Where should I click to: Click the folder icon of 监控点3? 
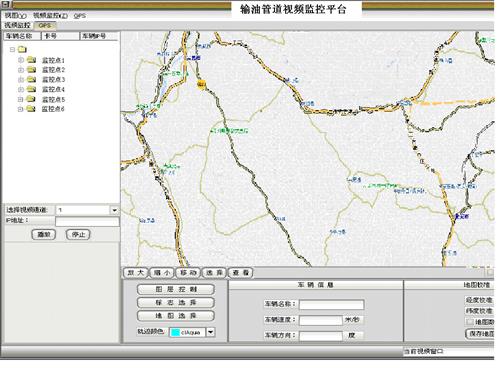coord(31,79)
